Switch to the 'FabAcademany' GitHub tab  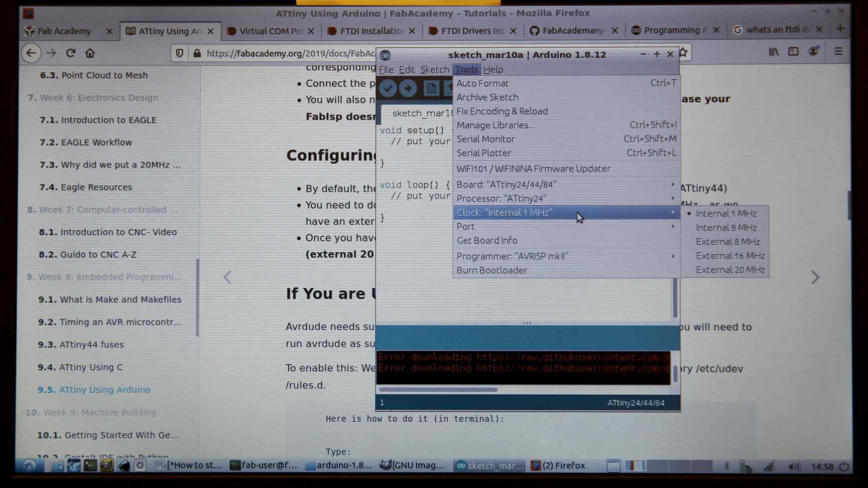[x=573, y=30]
